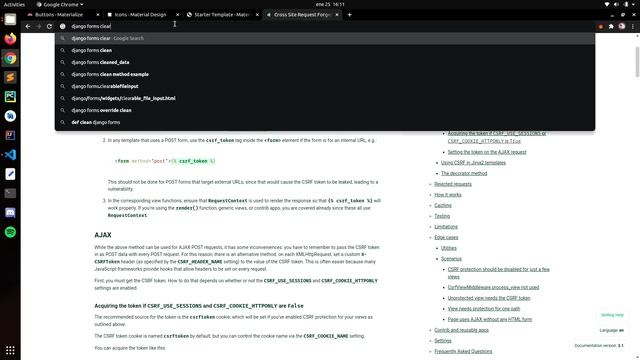Image resolution: width=640 pixels, height=360 pixels.
Task: Choose 'django forms clear - Google Search' suggestion
Action: pos(325,38)
